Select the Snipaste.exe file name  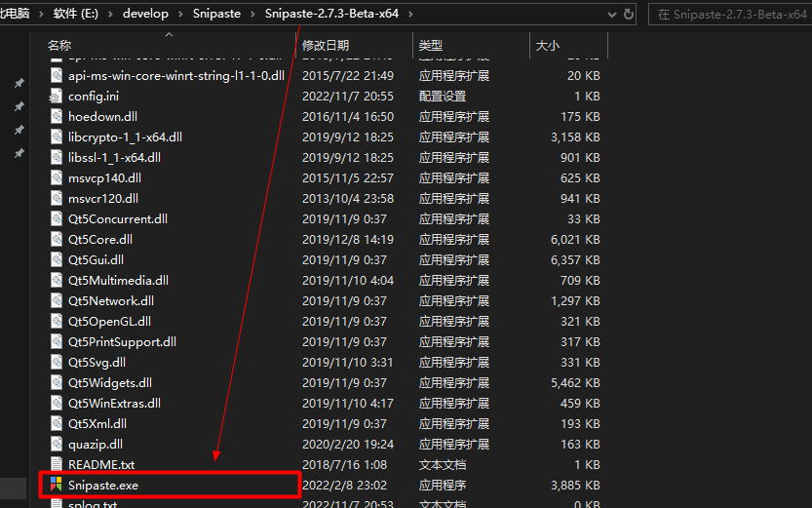coord(103,486)
